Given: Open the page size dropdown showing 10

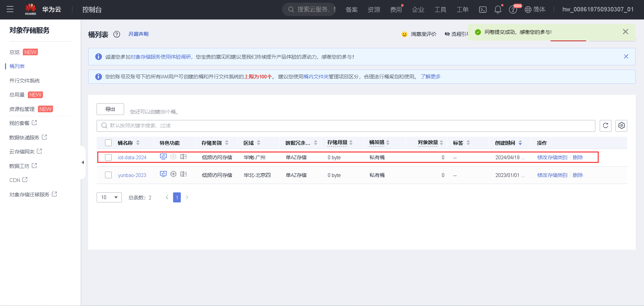Looking at the screenshot, I should [109, 197].
